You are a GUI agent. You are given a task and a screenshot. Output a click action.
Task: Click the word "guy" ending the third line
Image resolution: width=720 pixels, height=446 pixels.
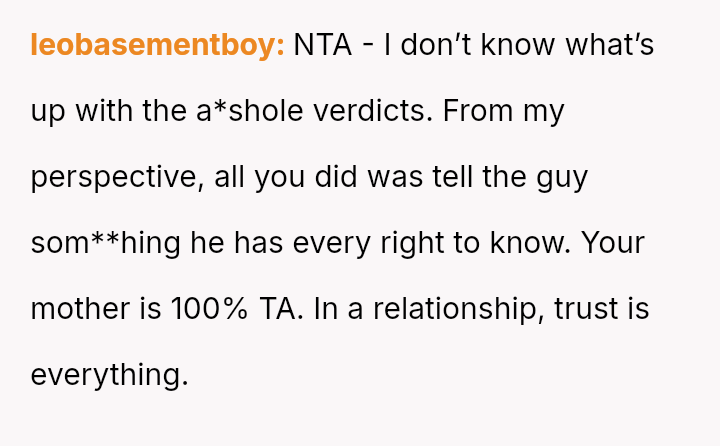click(563, 178)
